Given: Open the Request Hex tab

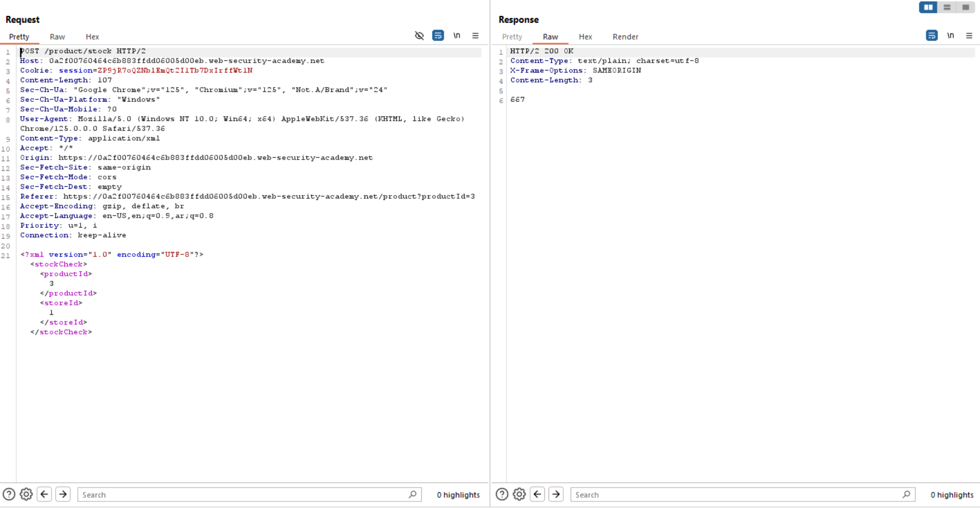Looking at the screenshot, I should coord(92,36).
